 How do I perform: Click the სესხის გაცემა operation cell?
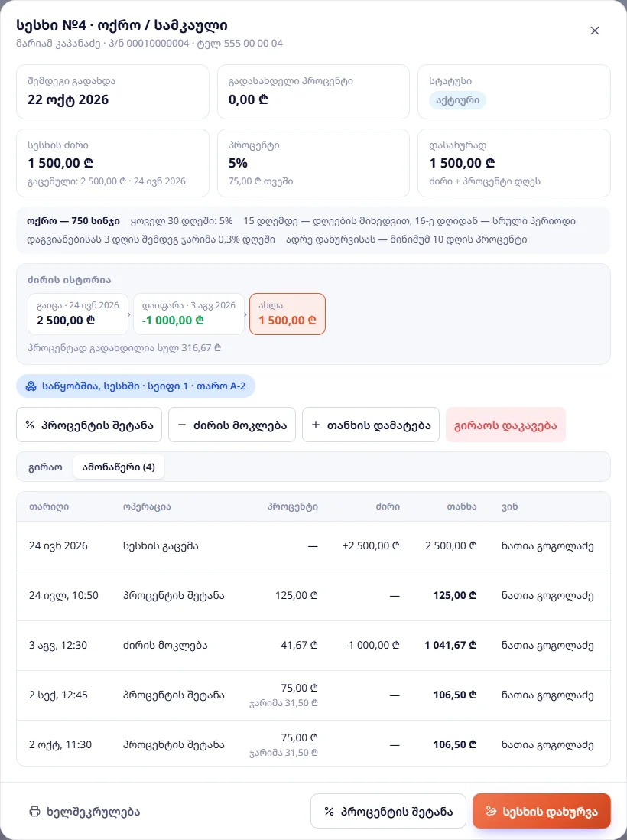point(161,546)
